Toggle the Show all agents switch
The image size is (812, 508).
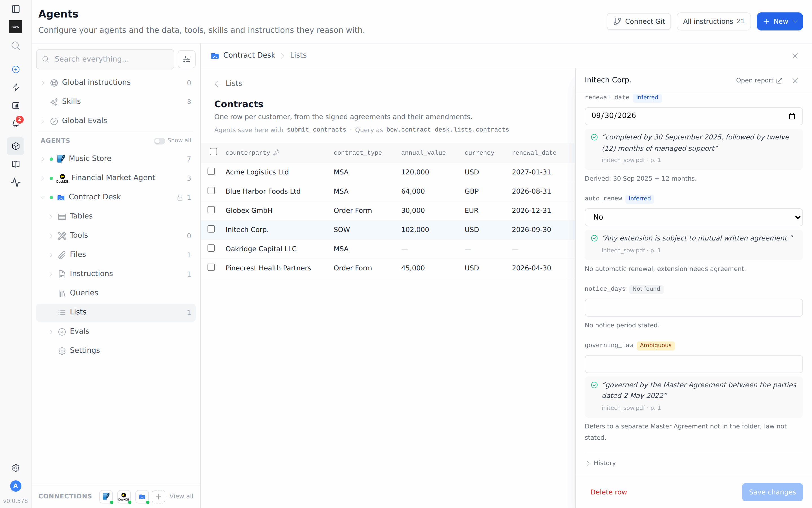tap(159, 141)
